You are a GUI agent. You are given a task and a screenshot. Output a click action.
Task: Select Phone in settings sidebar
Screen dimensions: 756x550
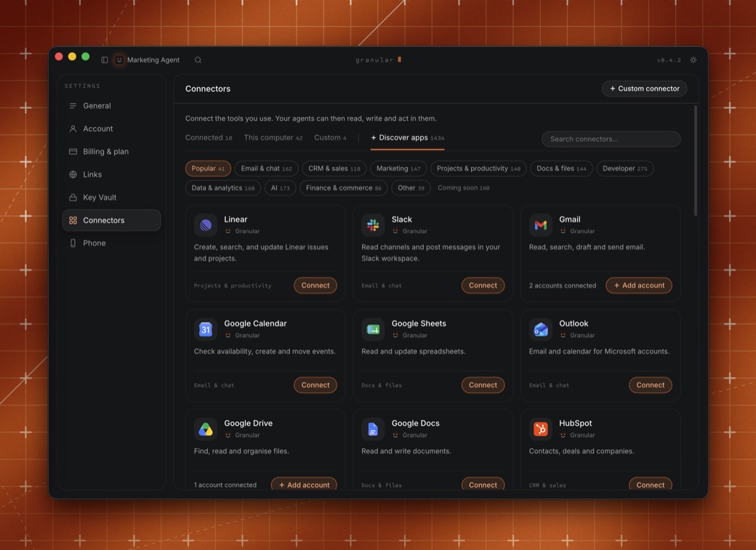point(111,243)
